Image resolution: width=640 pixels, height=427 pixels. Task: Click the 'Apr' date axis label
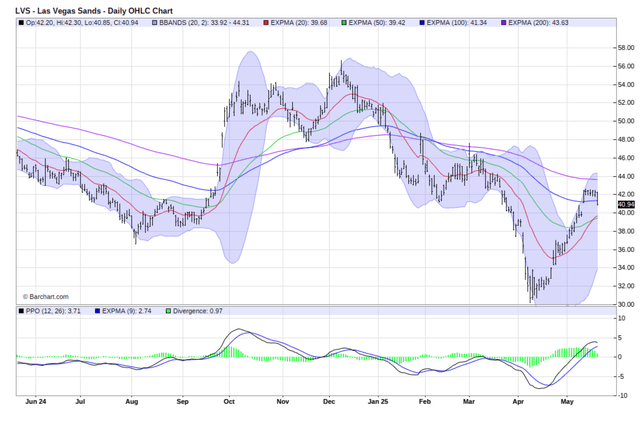pos(518,402)
